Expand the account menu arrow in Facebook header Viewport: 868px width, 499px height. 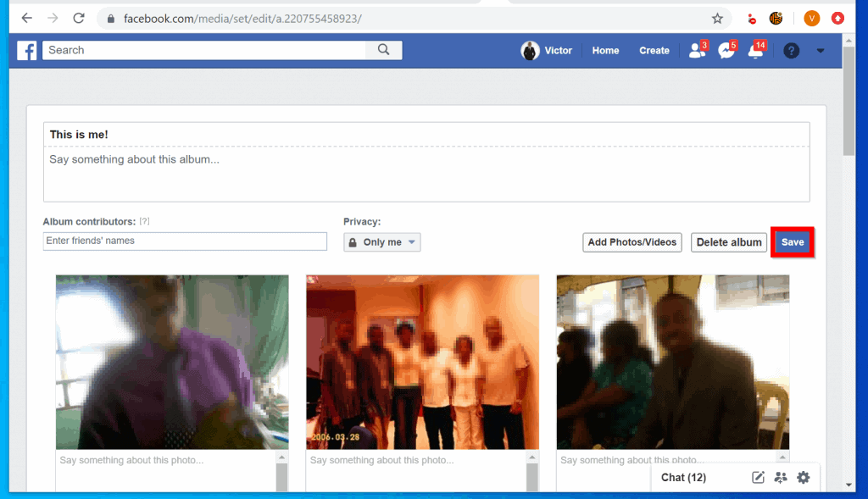coord(821,51)
